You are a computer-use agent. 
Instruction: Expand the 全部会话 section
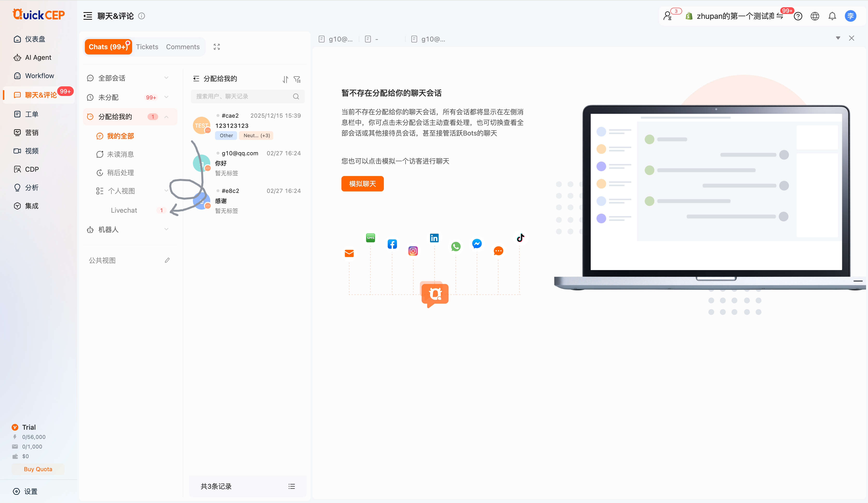coord(166,78)
